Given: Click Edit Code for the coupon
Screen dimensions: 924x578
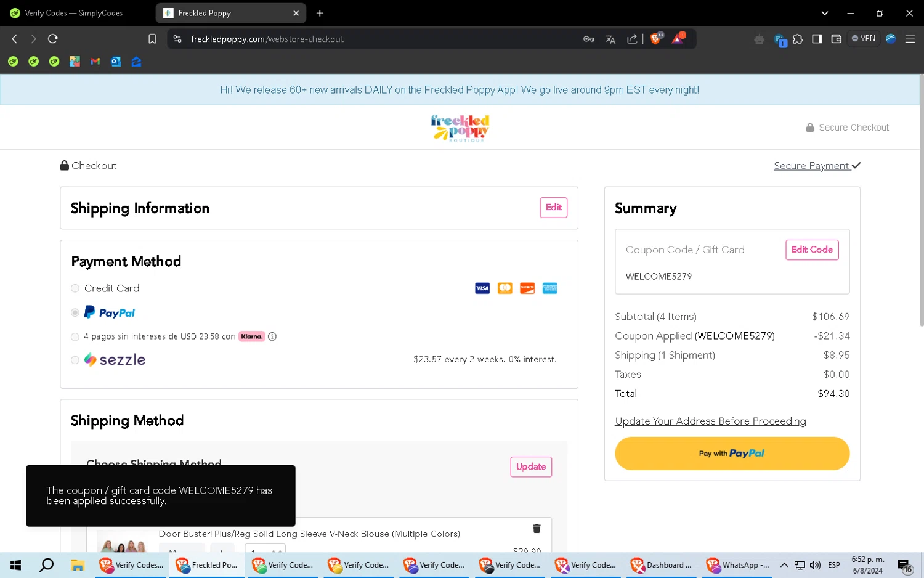Looking at the screenshot, I should [812, 250].
